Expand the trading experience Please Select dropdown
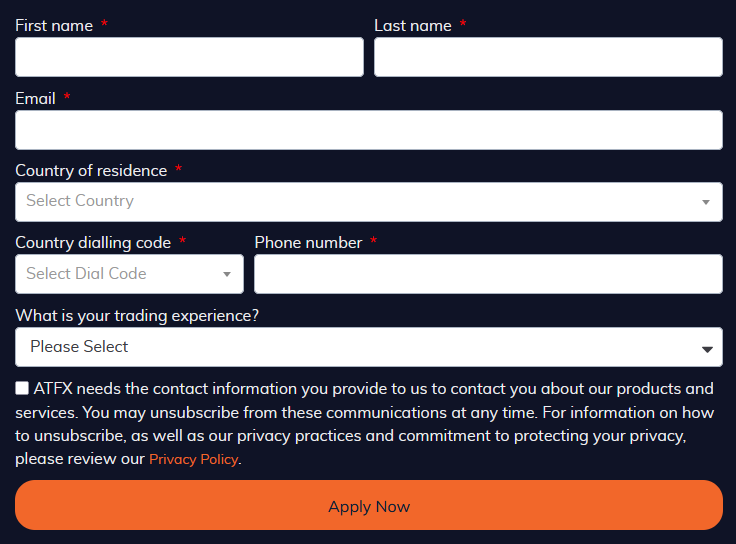This screenshot has height=544, width=736. [369, 347]
